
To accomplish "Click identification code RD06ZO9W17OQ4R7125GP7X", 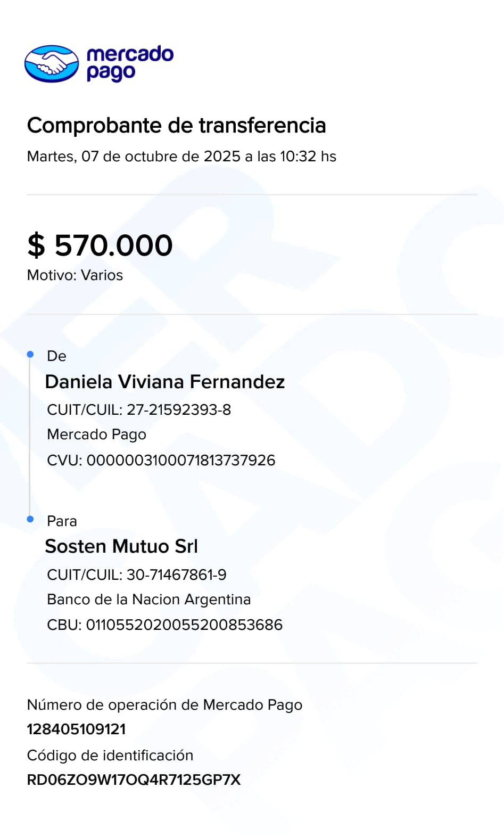I will coord(134,780).
